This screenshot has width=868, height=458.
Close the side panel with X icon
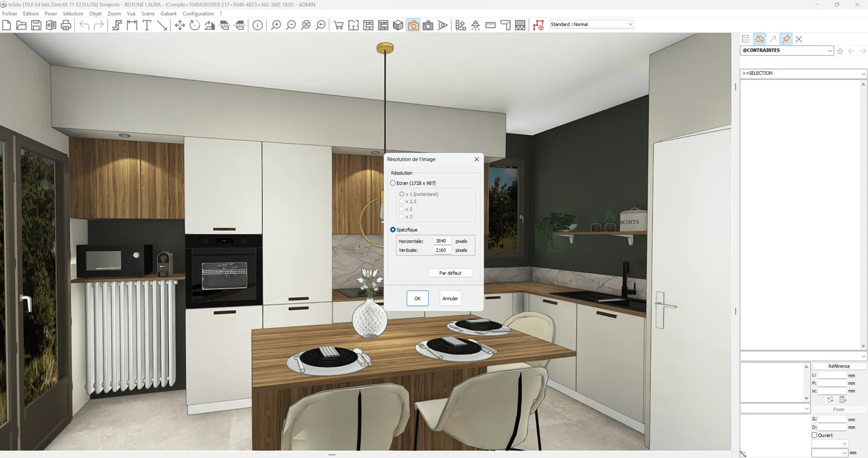coord(799,39)
